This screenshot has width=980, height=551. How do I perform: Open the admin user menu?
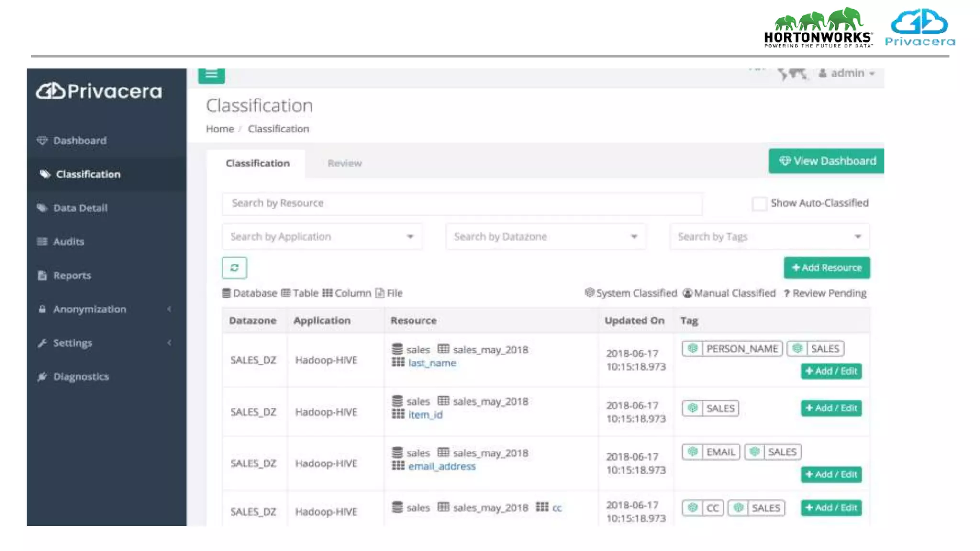point(847,73)
